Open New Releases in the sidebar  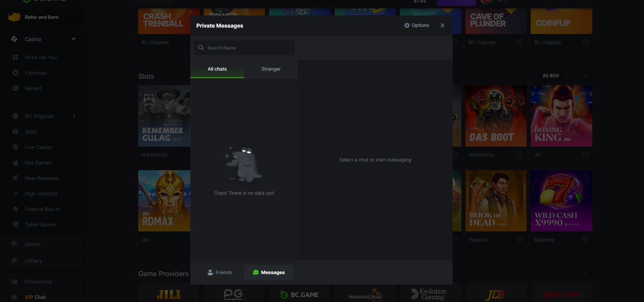point(42,178)
